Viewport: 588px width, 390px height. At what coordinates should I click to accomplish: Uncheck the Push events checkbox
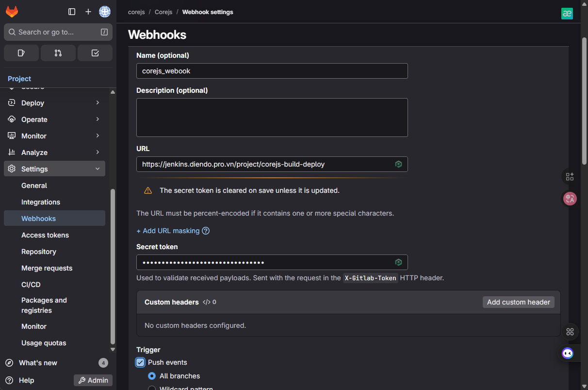(140, 362)
